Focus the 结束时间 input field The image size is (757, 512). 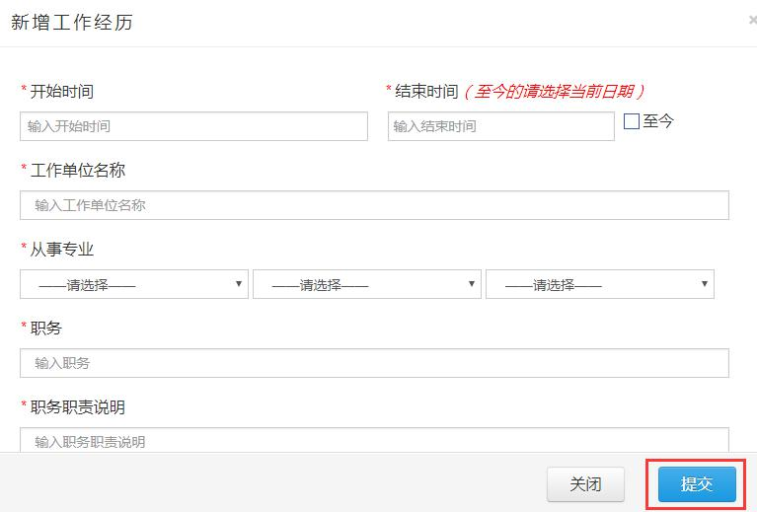coord(500,126)
